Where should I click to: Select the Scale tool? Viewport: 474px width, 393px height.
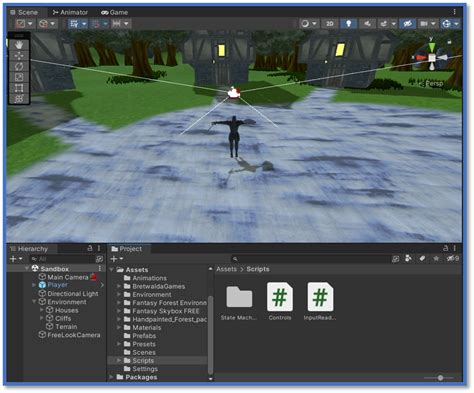(x=19, y=77)
